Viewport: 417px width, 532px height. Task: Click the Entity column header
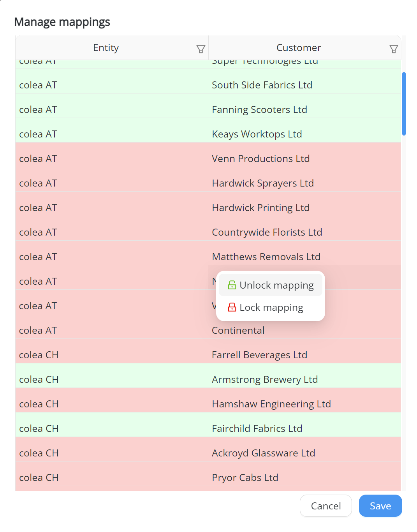106,48
